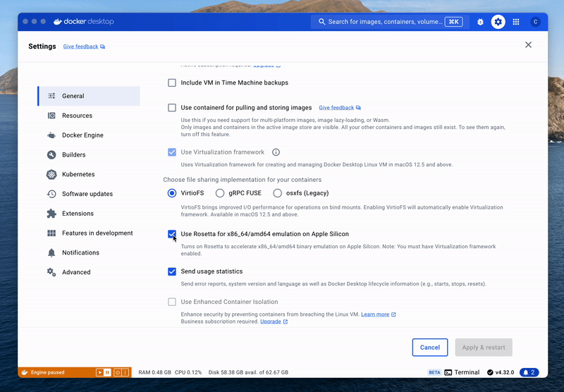Viewport: 564px width, 392px height.
Task: Toggle Include VM in Time Machine backups
Action: coord(172,82)
